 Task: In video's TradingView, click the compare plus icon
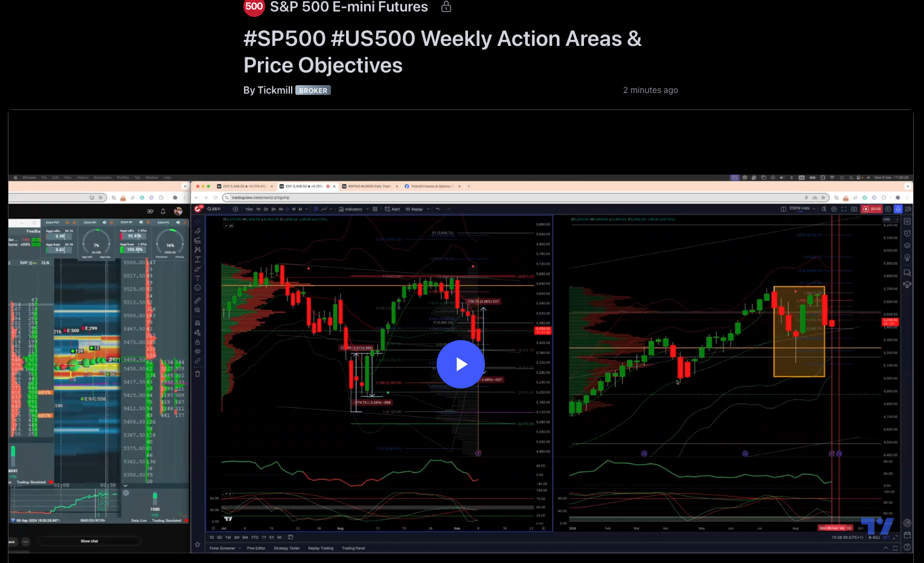click(x=236, y=209)
